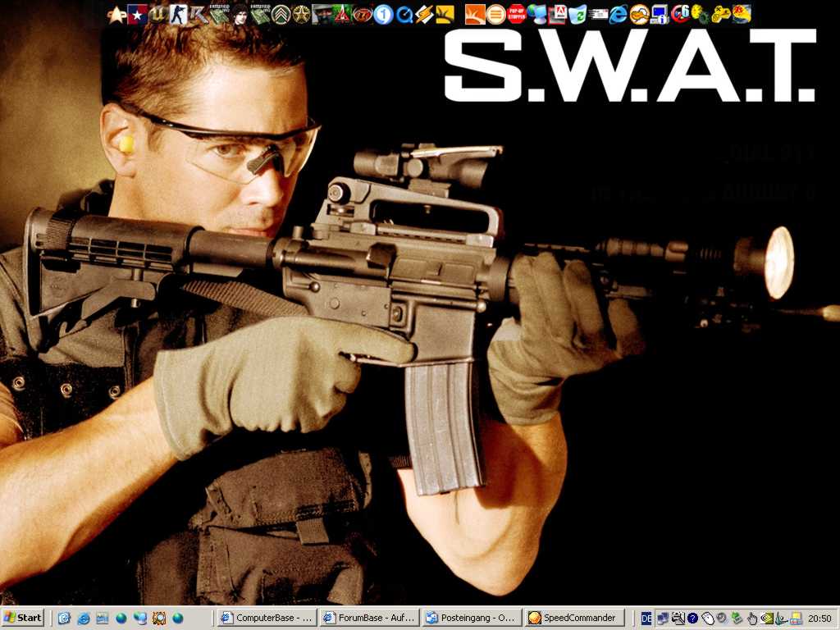The image size is (840, 630).
Task: Click the first quick launch icon beside Start
Action: (x=64, y=619)
